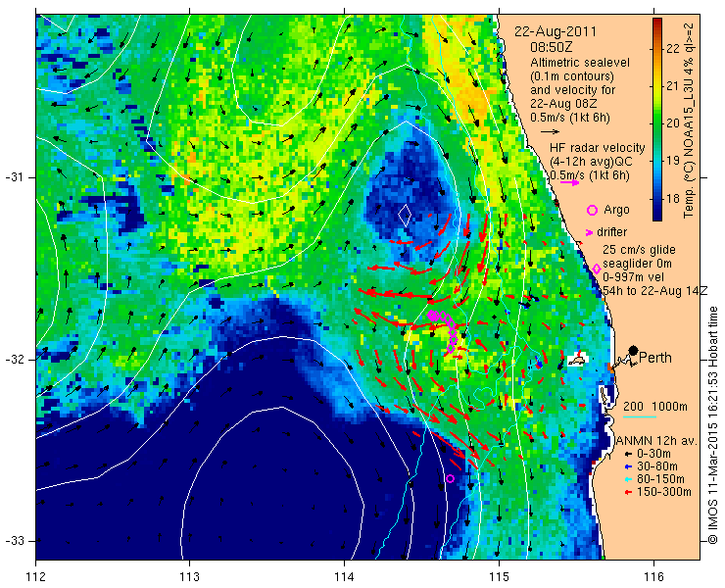This screenshot has width=725, height=588.
Task: Click the red 150-300m ANMN legend arrow
Action: pos(628,492)
